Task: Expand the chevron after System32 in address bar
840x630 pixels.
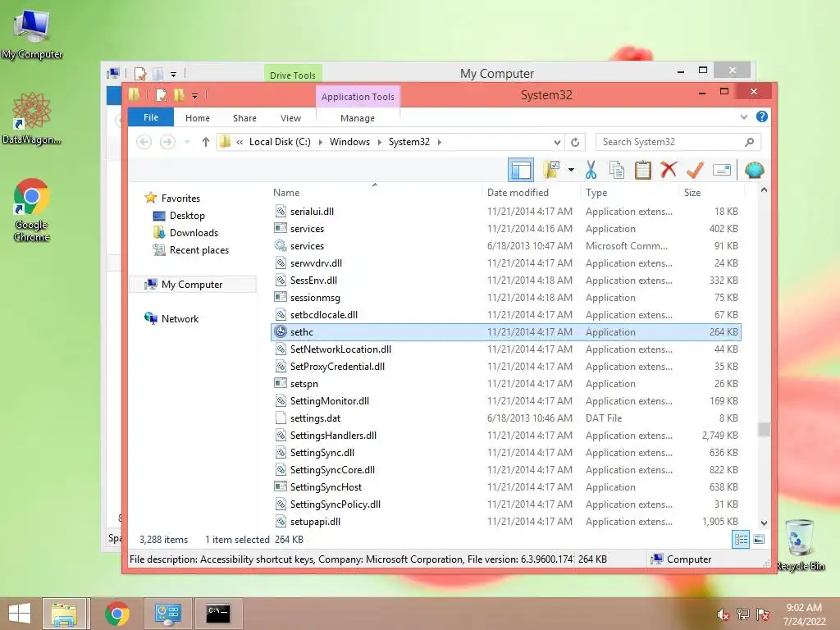Action: (440, 142)
